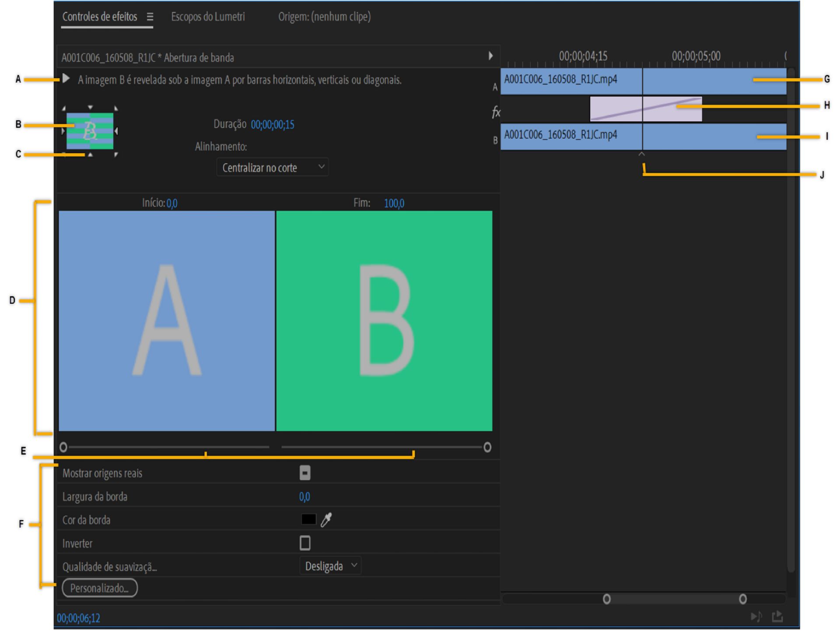Open the Controles de efeitos panel menu icon
Screen dimensions: 840x631
coord(150,17)
